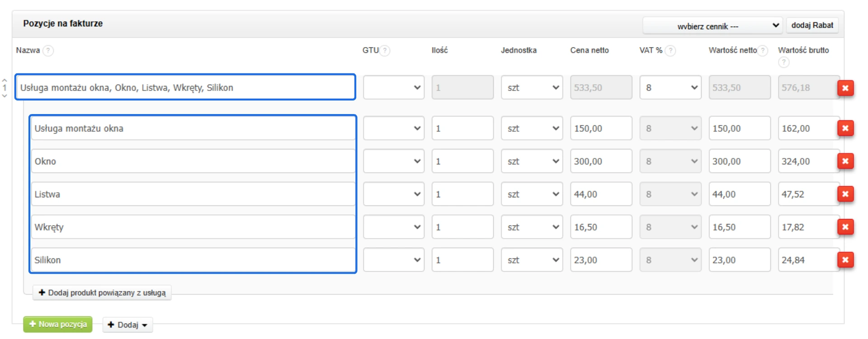Show help for the GTU column

(x=385, y=50)
